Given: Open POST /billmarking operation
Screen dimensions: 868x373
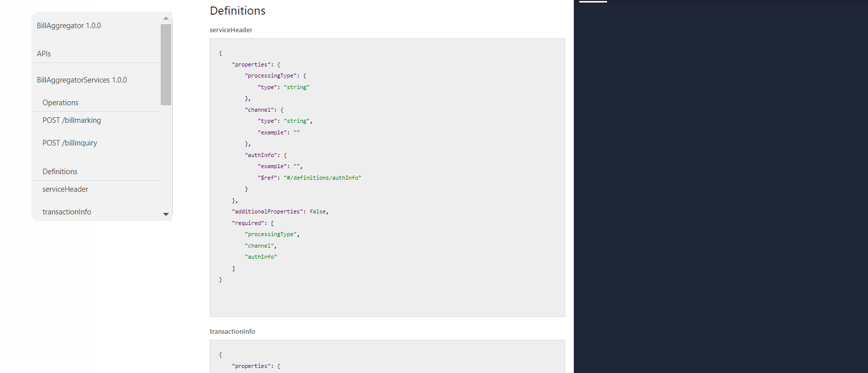Looking at the screenshot, I should click(72, 120).
